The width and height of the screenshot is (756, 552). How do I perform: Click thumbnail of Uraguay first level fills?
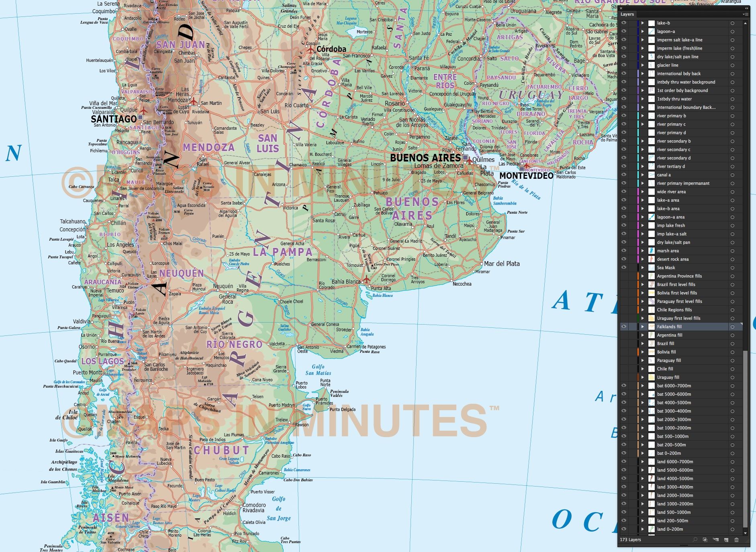652,318
